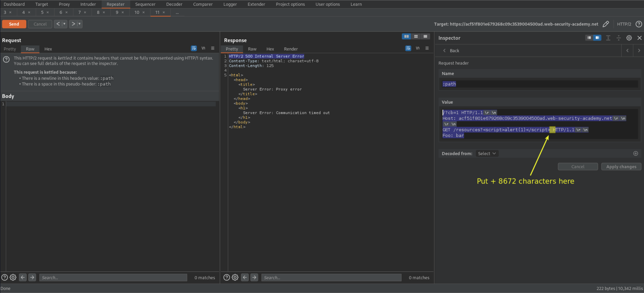This screenshot has width=644, height=293.
Task: Open the Response panel hamburger menu
Action: tap(427, 48)
